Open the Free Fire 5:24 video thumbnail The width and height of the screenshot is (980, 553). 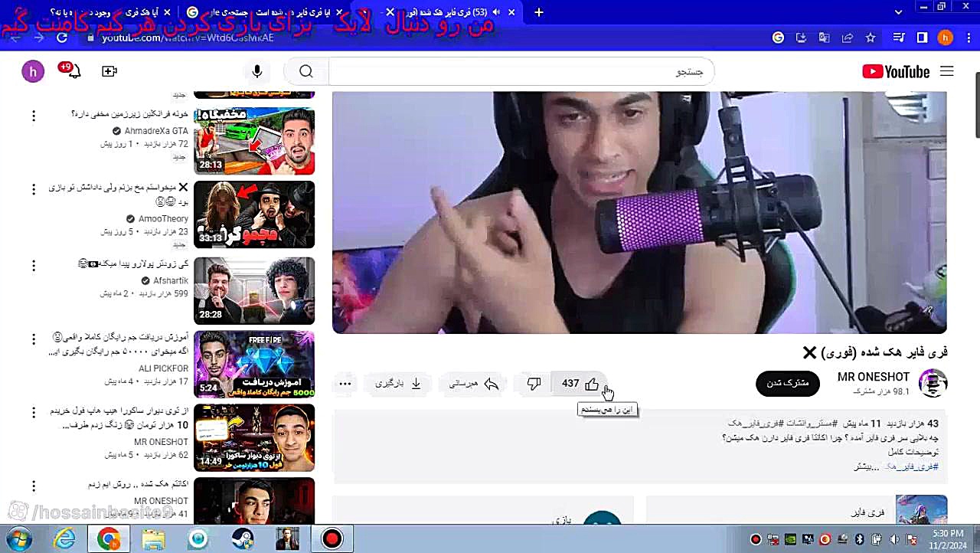(x=254, y=365)
